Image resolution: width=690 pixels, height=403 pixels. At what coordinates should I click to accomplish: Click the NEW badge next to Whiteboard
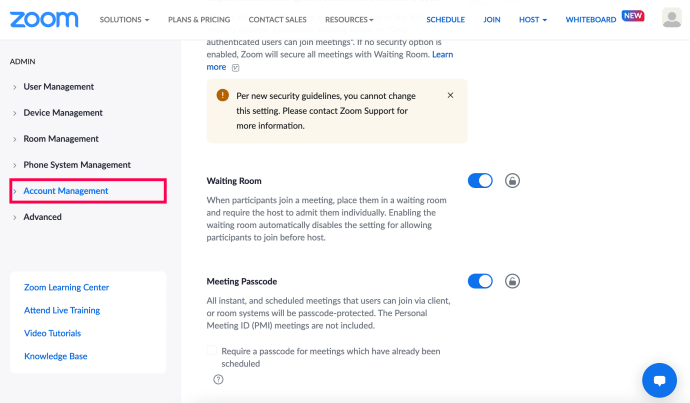(633, 15)
